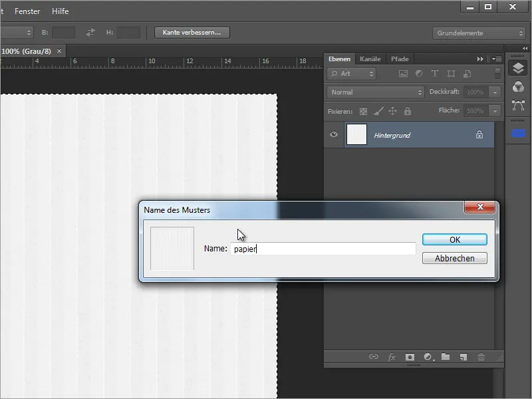Create a new group with the folder icon

[x=446, y=357]
